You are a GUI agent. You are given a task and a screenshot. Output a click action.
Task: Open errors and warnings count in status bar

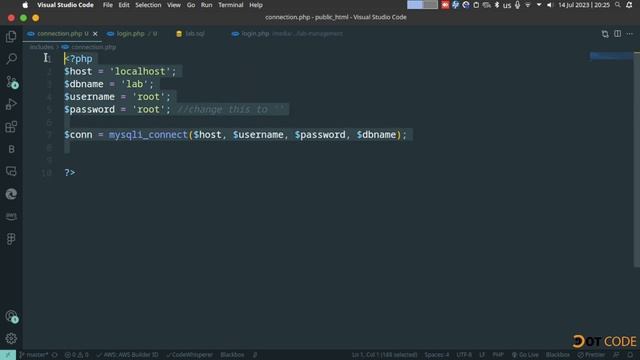click(x=76, y=355)
